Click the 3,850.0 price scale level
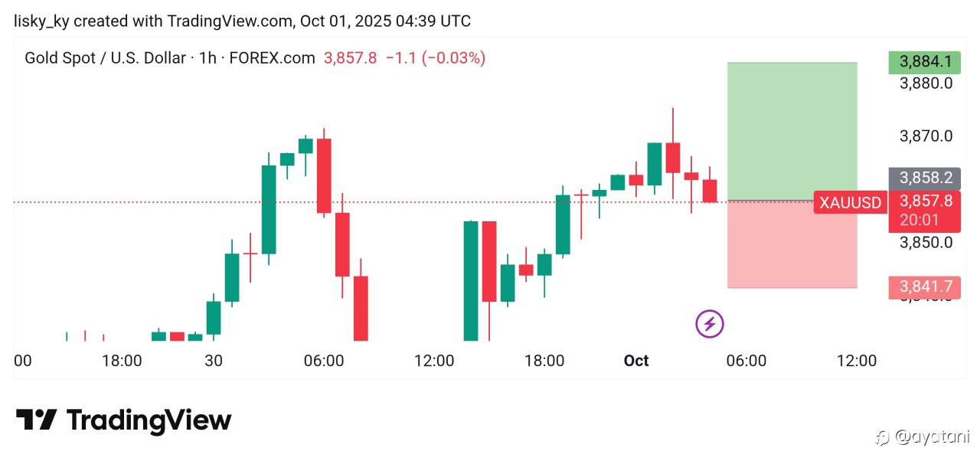Screen dimensions: 980x461 926,242
